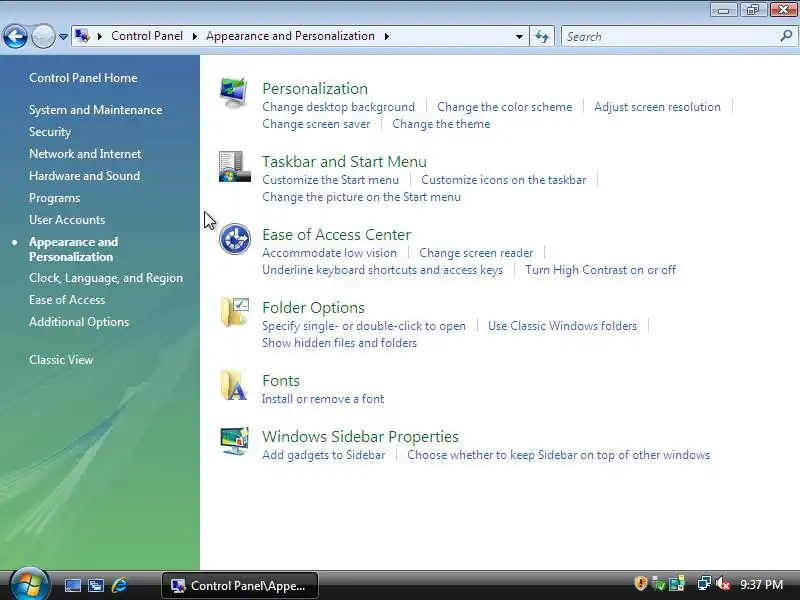This screenshot has height=600, width=800.
Task: Open the recent pages dropdown arrow
Action: [x=63, y=37]
